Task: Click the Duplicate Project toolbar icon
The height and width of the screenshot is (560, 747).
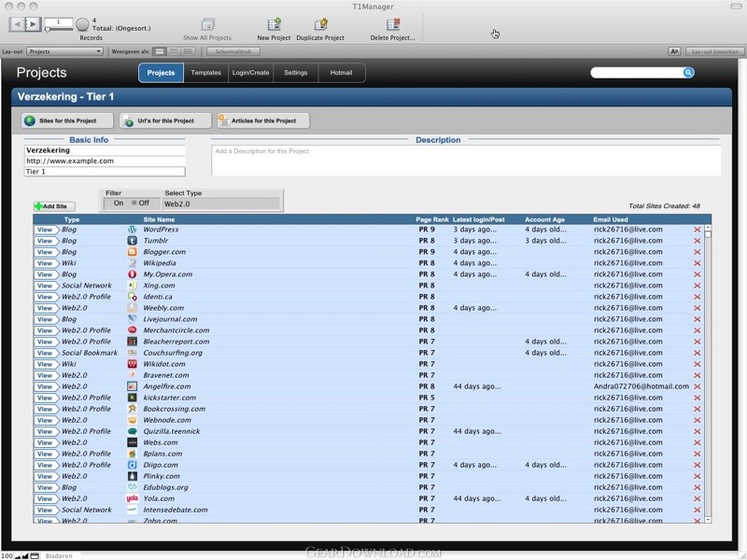Action: click(x=320, y=24)
